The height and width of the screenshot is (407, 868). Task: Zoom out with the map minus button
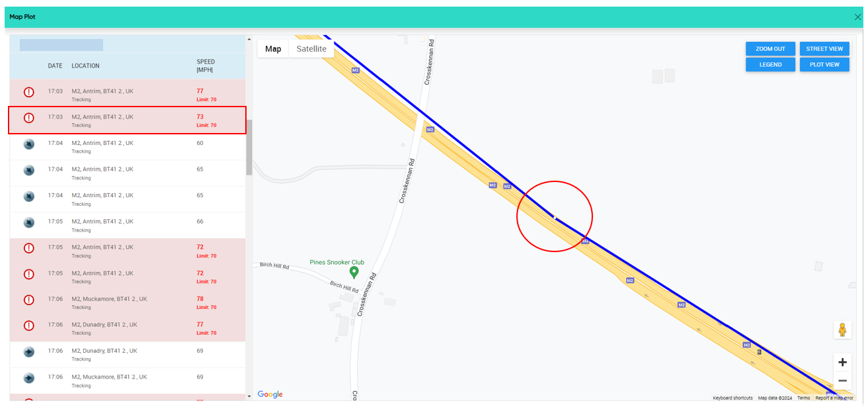[842, 381]
